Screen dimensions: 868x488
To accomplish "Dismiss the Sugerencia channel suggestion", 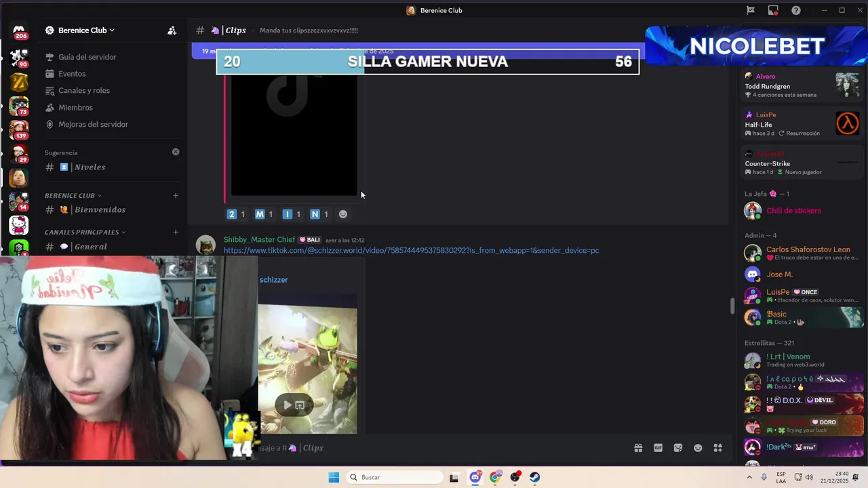I will point(176,152).
